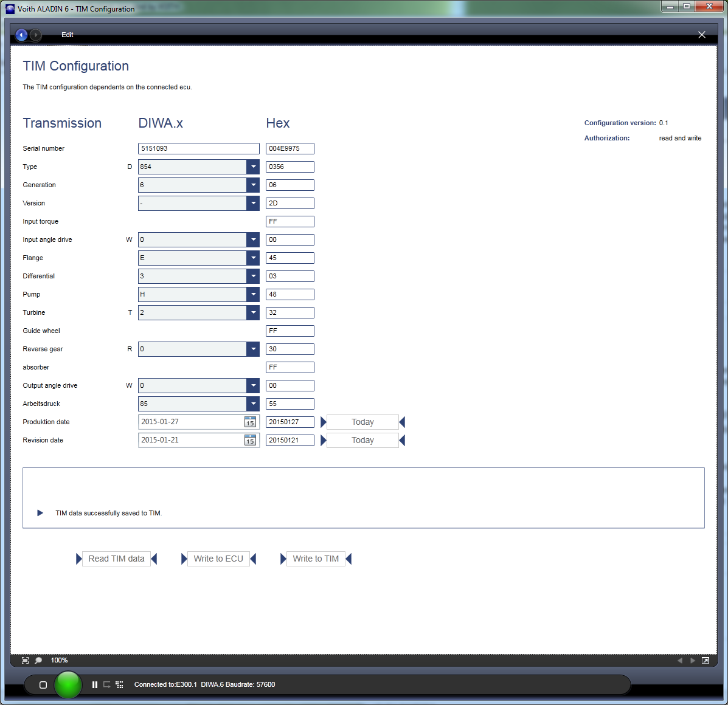Click the hex date field 20150121
The image size is (728, 705).
point(290,440)
